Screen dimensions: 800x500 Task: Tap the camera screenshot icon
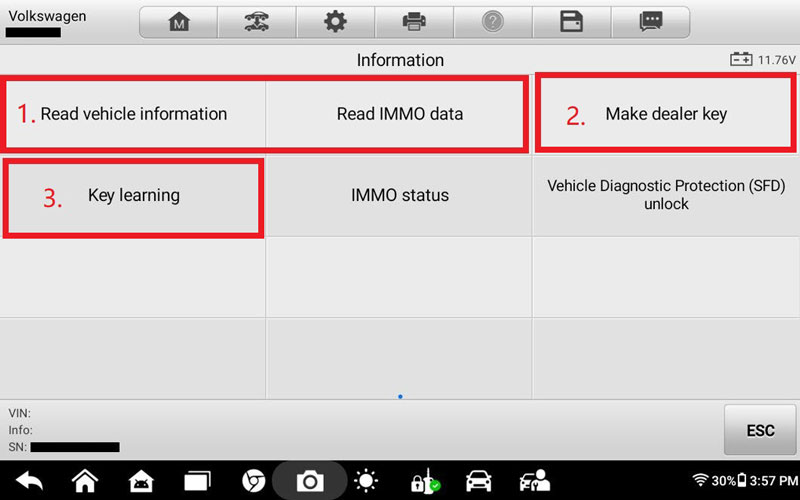coord(310,481)
